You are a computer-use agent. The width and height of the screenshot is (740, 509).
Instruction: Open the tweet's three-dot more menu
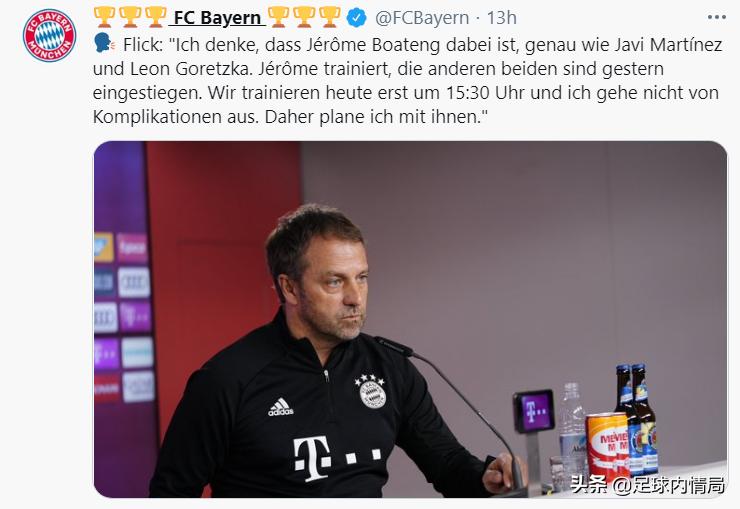pyautogui.click(x=716, y=17)
